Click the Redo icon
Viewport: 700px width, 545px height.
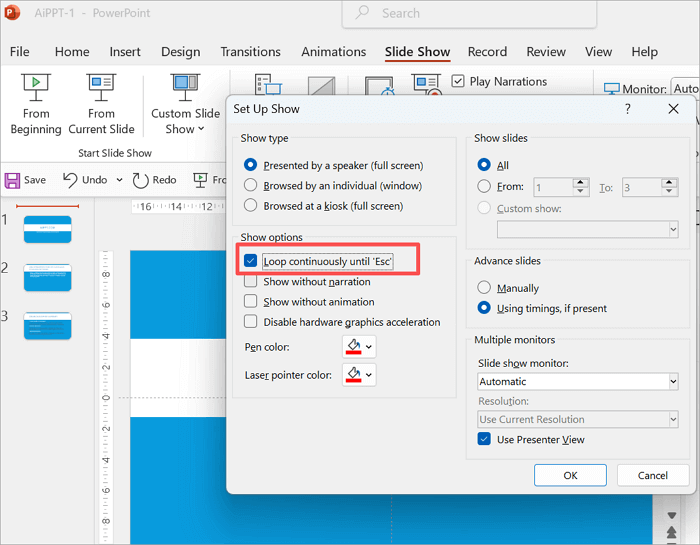140,180
